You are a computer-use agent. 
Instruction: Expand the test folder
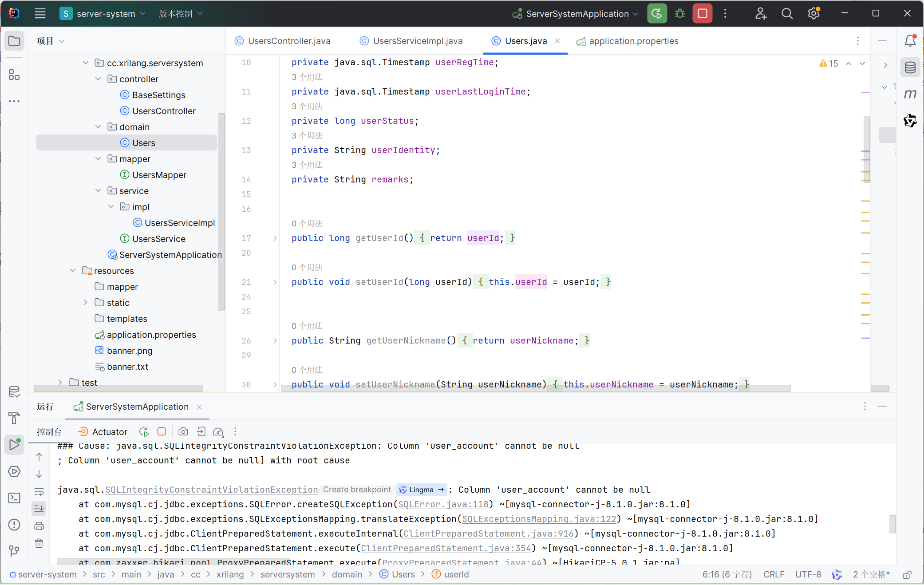[60, 383]
